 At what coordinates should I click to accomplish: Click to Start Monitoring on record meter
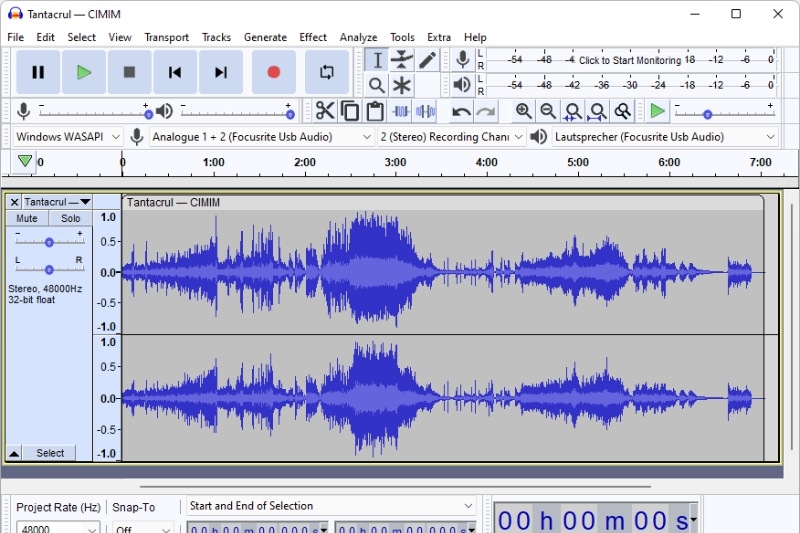tap(630, 60)
